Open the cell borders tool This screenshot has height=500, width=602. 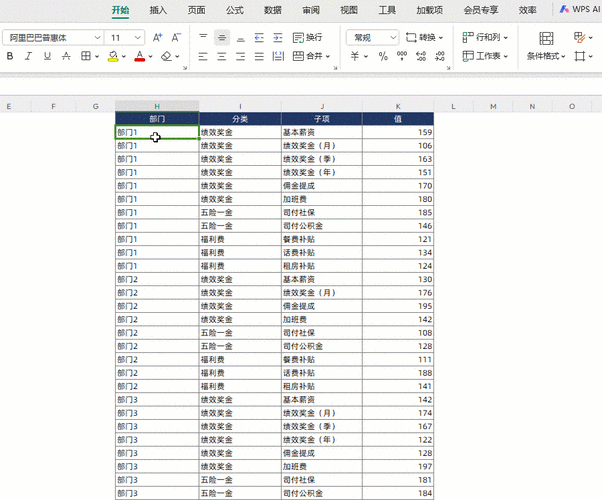click(86, 56)
